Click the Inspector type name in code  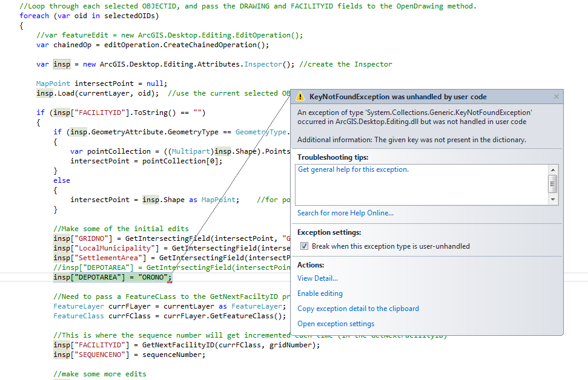coord(263,64)
